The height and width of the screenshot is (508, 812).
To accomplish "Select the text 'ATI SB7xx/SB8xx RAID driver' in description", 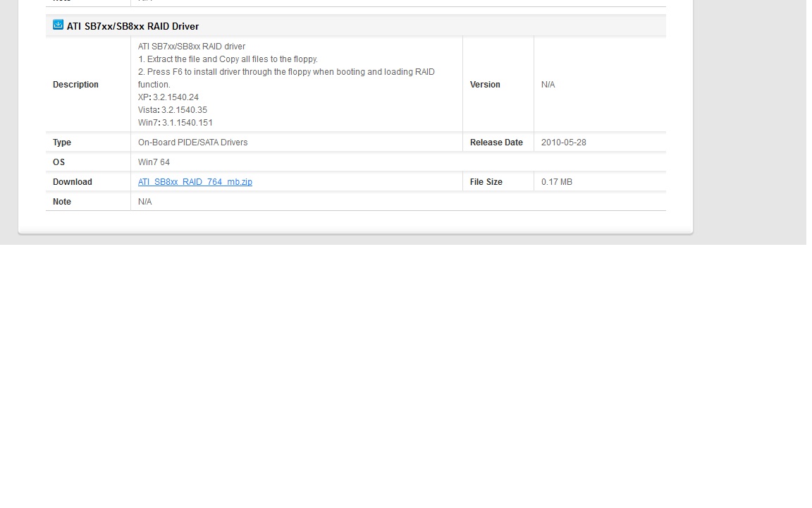I will click(192, 47).
